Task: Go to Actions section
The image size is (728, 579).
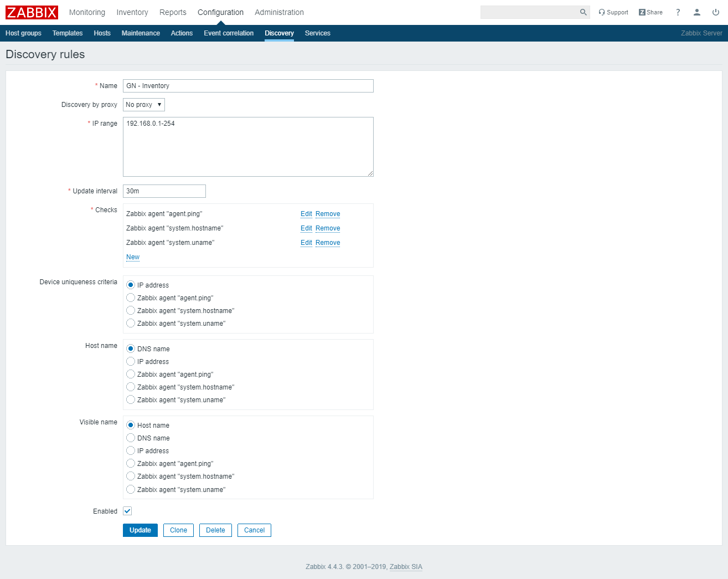Action: point(182,33)
